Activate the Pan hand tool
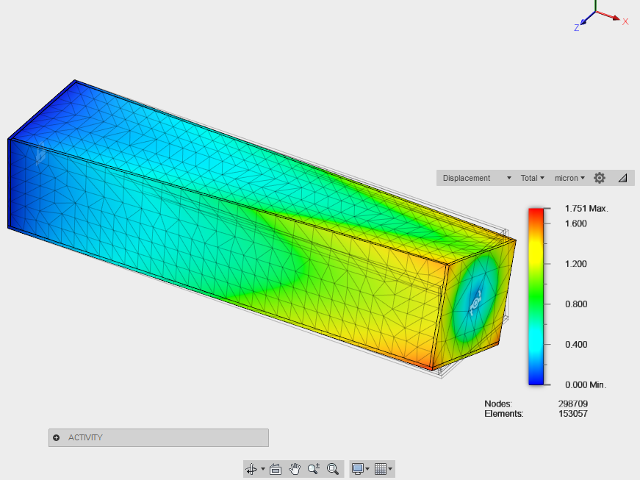This screenshot has height=480, width=640. (x=295, y=468)
